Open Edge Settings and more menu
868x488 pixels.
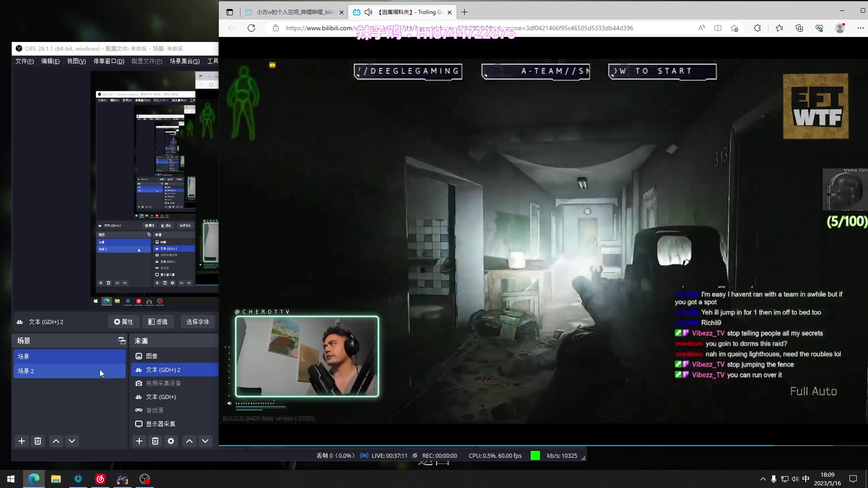(860, 28)
